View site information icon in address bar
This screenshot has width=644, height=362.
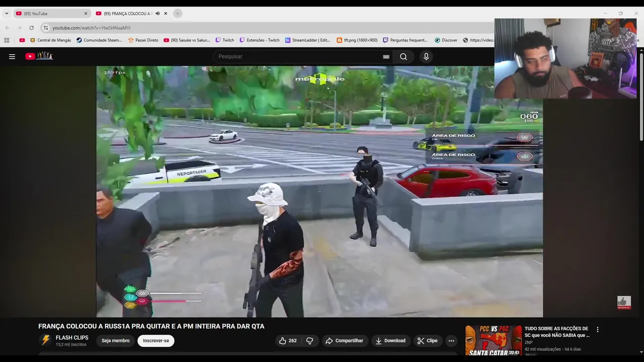pyautogui.click(x=46, y=28)
